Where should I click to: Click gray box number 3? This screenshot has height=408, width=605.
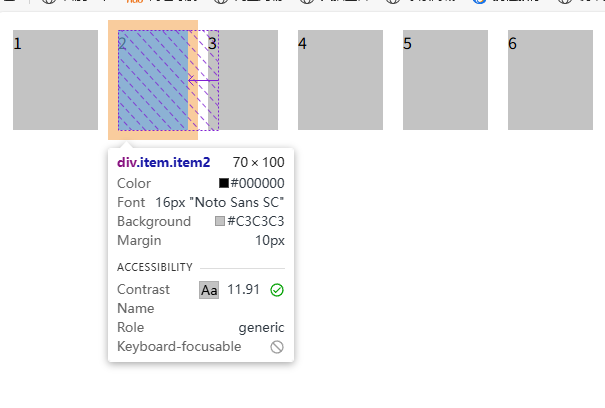250,80
